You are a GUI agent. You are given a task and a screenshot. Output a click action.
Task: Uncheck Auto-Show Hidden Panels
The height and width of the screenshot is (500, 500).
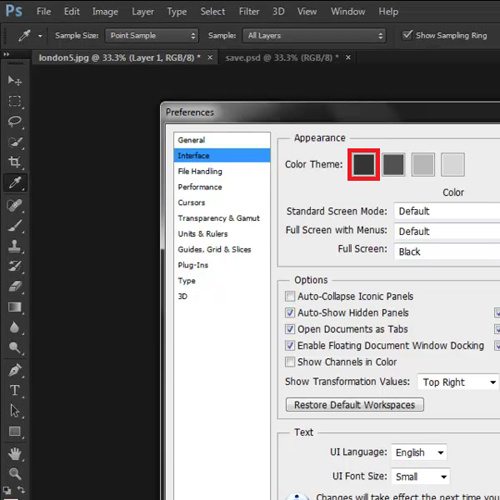[290, 313]
